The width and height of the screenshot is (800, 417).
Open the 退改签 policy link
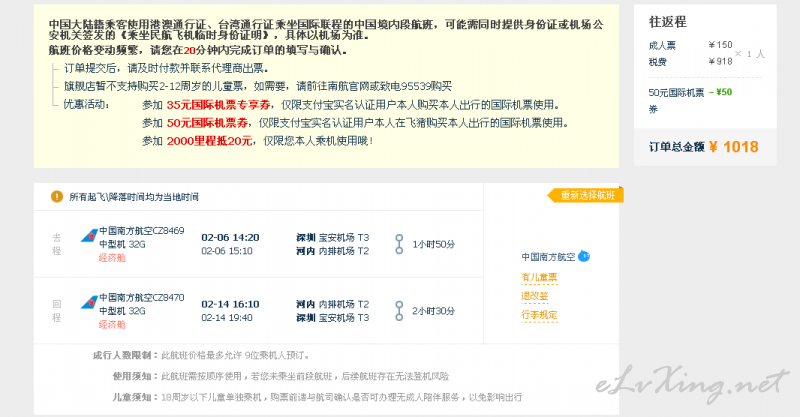(534, 296)
